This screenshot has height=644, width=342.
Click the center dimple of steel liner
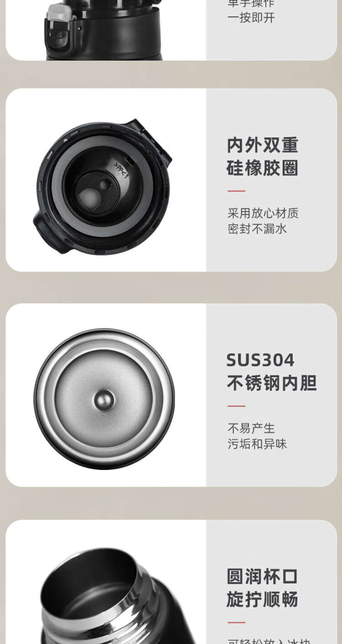coord(104,400)
